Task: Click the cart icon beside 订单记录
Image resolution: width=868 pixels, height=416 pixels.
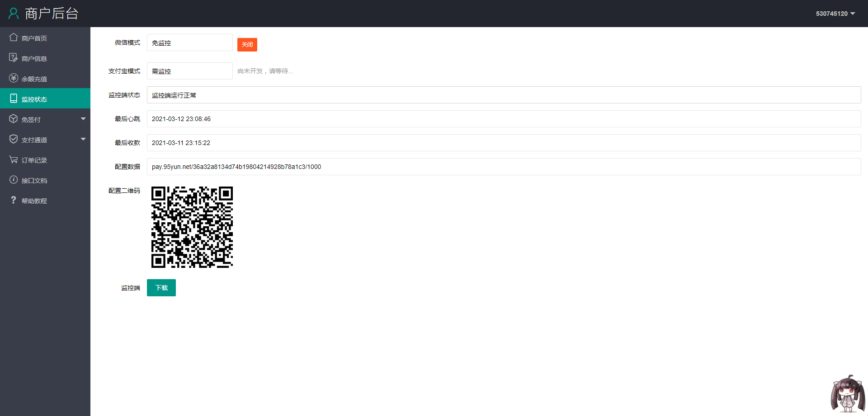Action: pyautogui.click(x=14, y=159)
